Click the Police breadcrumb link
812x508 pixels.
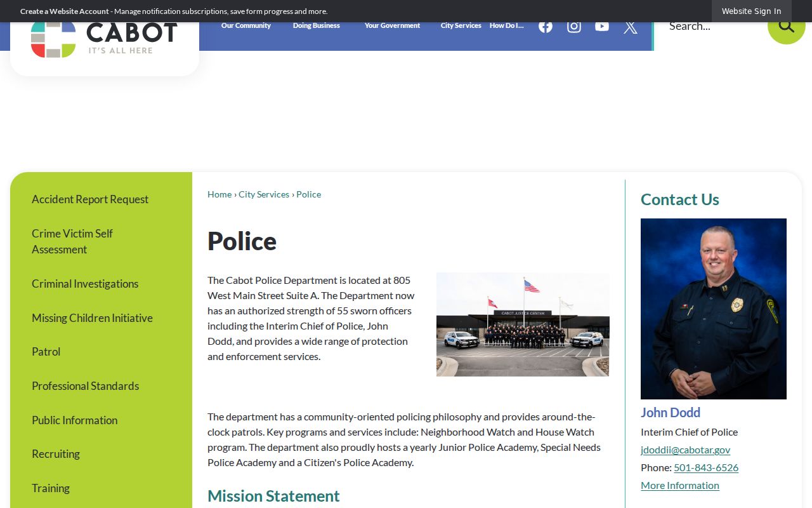click(x=309, y=194)
